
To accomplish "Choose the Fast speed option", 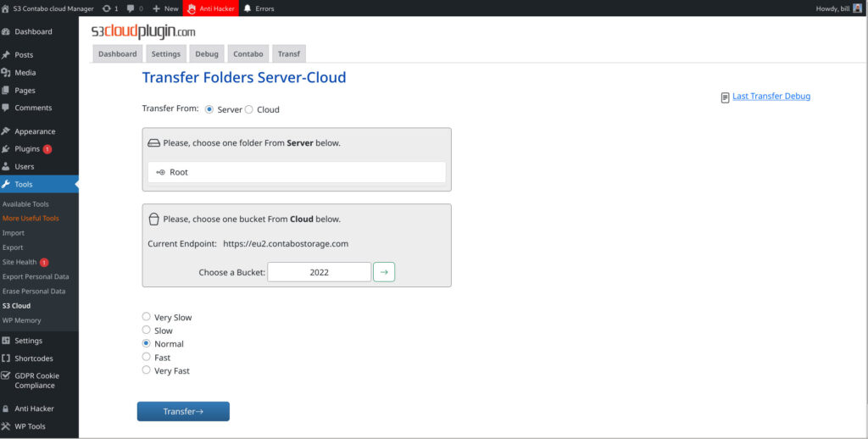I will coord(146,357).
